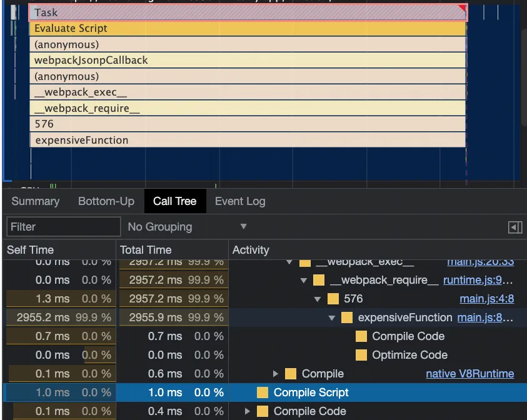This screenshot has height=420, width=527.
Task: Collapse the expensiveFunction tree node
Action: [x=332, y=318]
